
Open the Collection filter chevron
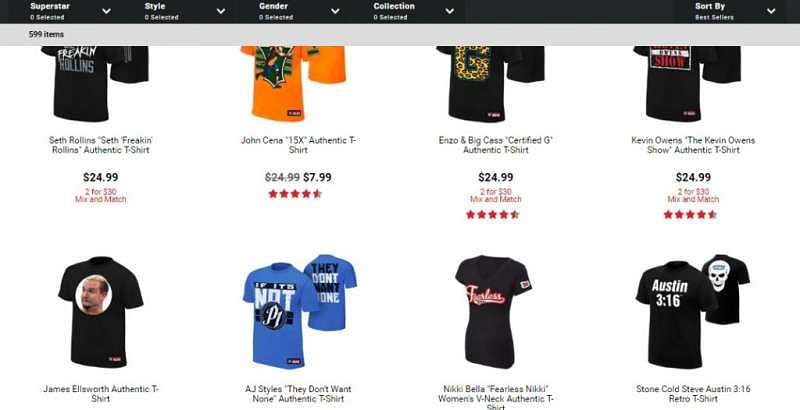point(449,11)
